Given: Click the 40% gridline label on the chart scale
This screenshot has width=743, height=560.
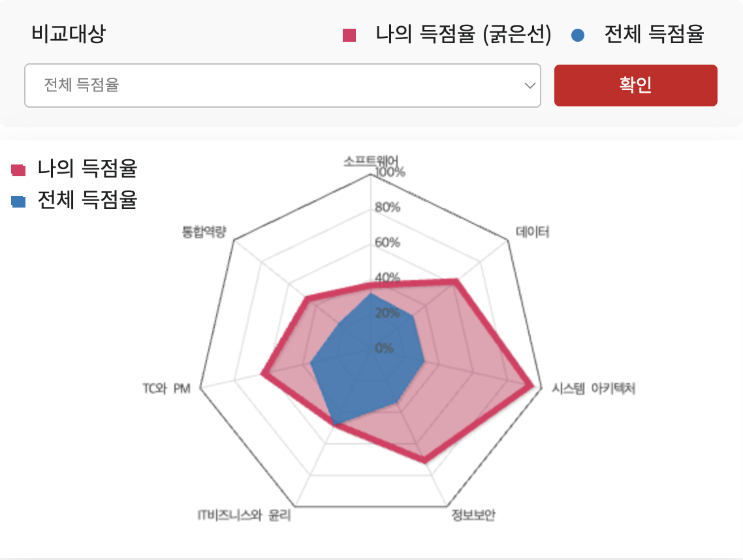Looking at the screenshot, I should coord(387,278).
